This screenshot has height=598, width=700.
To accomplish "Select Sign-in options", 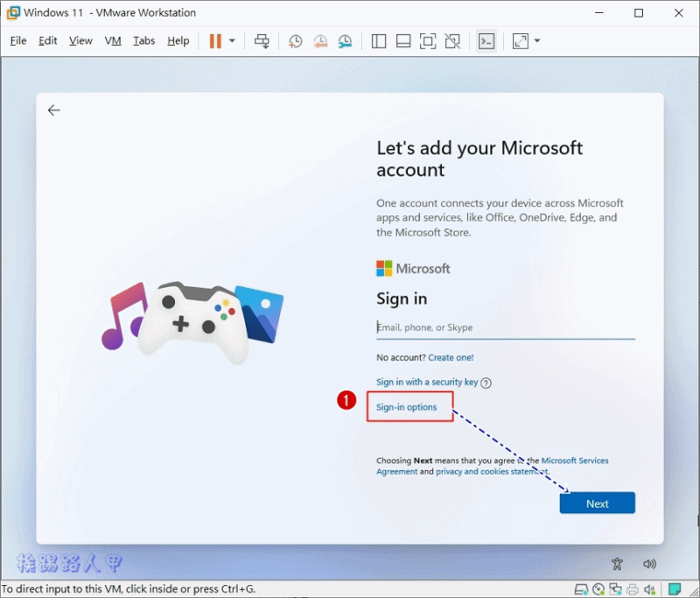I will pos(406,407).
